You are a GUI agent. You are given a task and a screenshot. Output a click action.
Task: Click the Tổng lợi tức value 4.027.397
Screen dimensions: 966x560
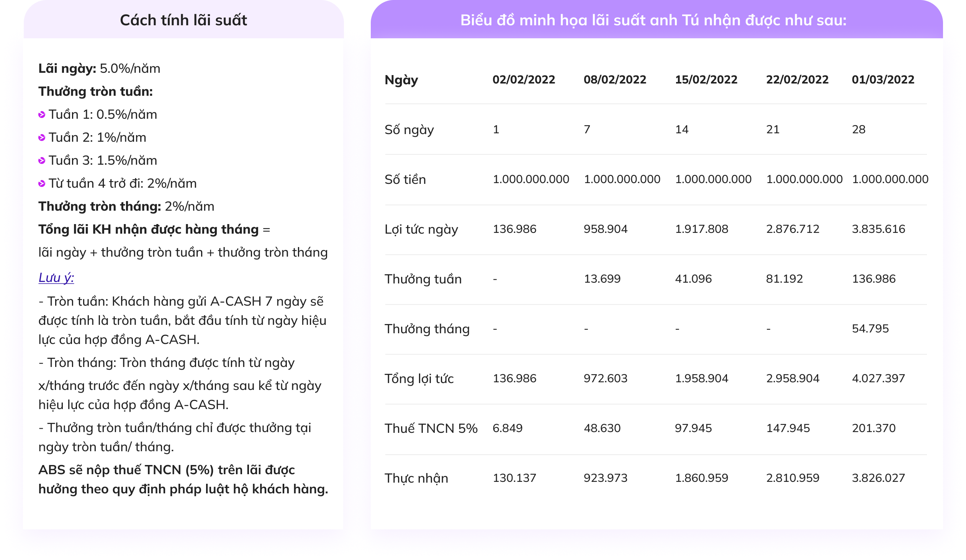[x=878, y=378]
